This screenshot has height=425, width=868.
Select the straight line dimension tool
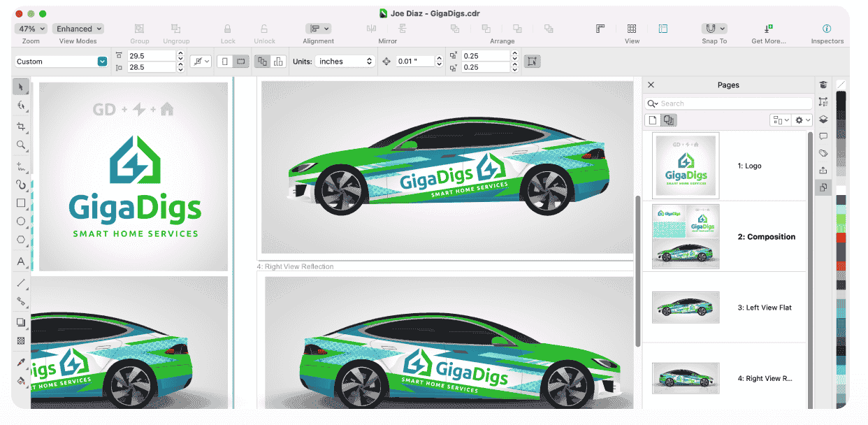(x=21, y=282)
